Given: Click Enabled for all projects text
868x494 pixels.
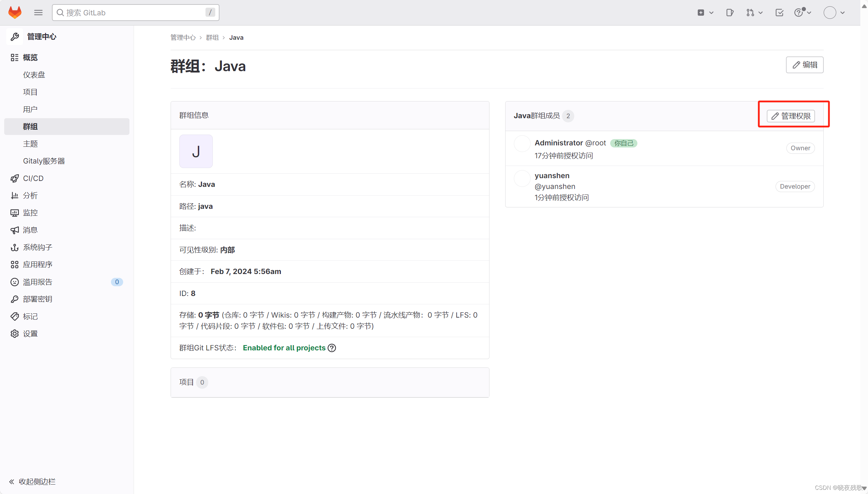Looking at the screenshot, I should coord(284,348).
